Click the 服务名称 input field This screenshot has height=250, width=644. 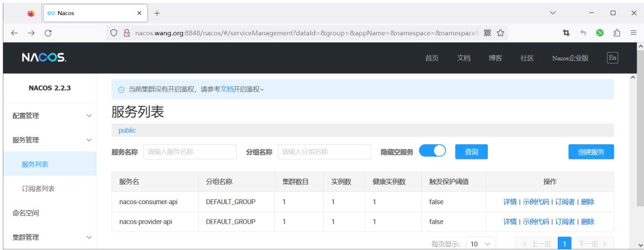pyautogui.click(x=190, y=152)
